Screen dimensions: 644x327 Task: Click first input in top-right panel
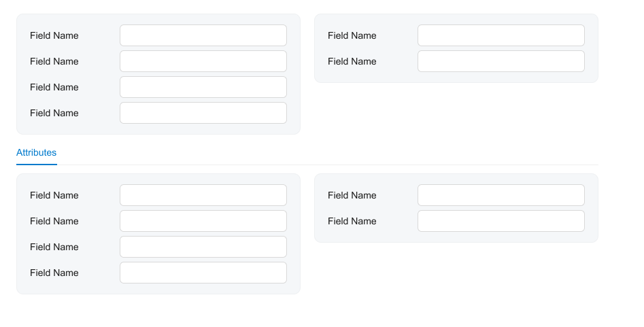pos(501,35)
